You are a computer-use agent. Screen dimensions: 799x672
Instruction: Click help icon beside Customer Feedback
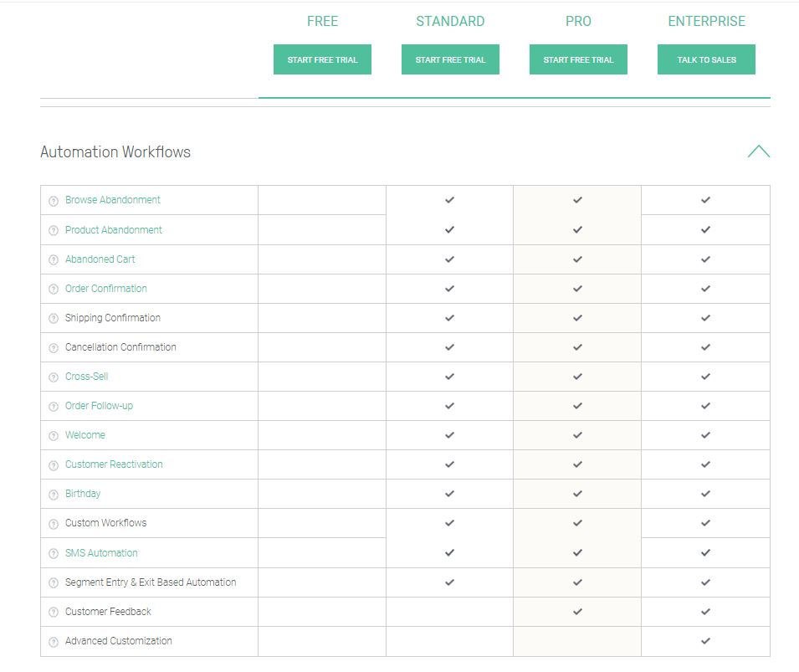tap(54, 613)
